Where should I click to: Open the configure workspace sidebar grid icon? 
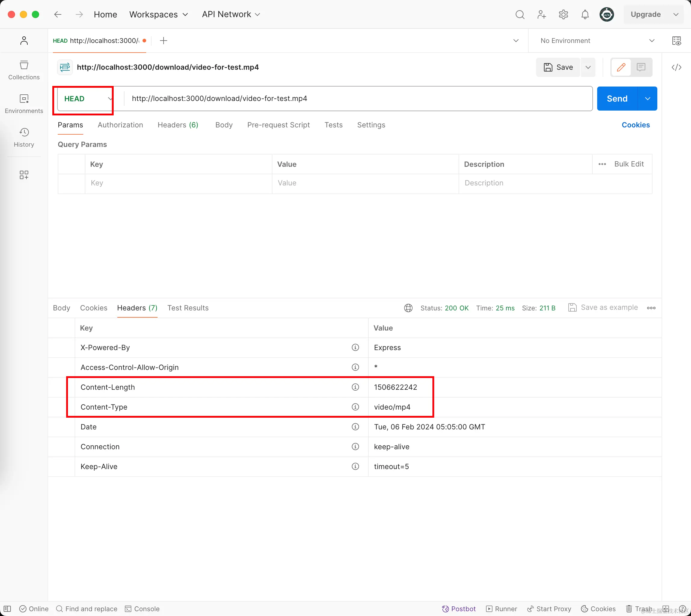click(24, 175)
